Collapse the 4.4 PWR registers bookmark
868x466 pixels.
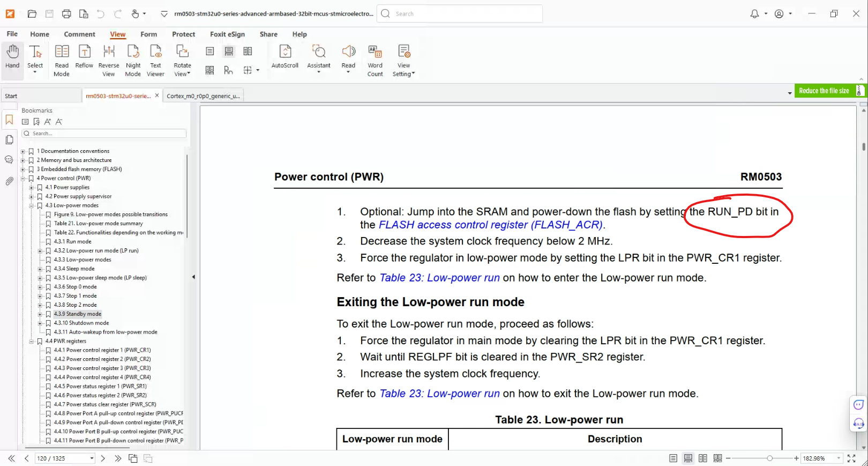click(31, 341)
